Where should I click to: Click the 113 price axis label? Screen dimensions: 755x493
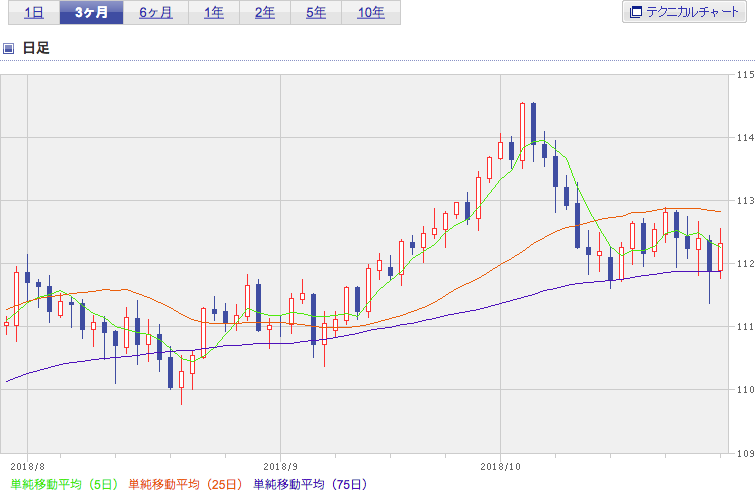point(745,201)
